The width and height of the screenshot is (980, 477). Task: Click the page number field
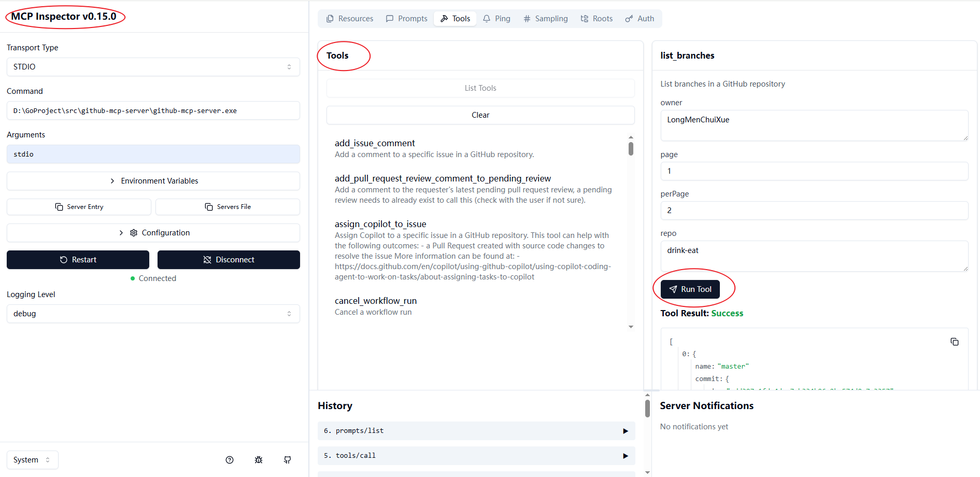pyautogui.click(x=814, y=171)
